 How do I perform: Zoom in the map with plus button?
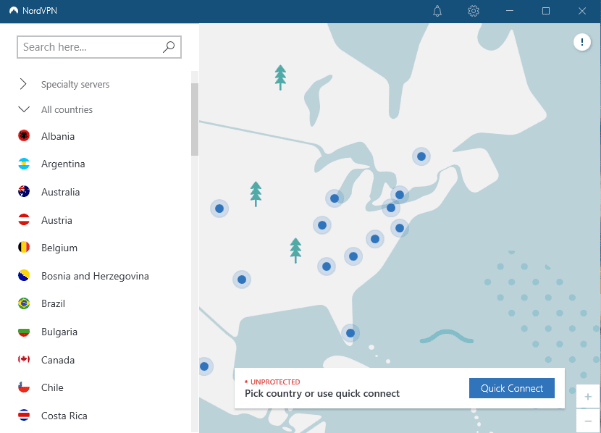click(x=588, y=397)
